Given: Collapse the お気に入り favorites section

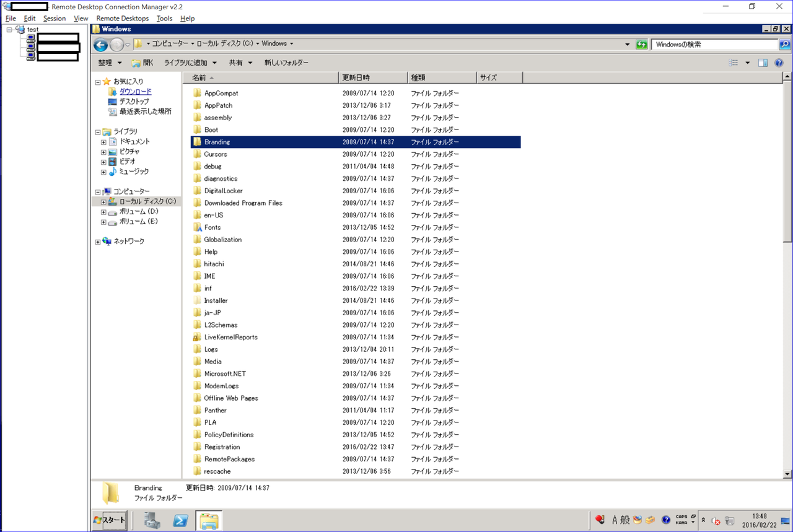Looking at the screenshot, I should click(x=97, y=82).
